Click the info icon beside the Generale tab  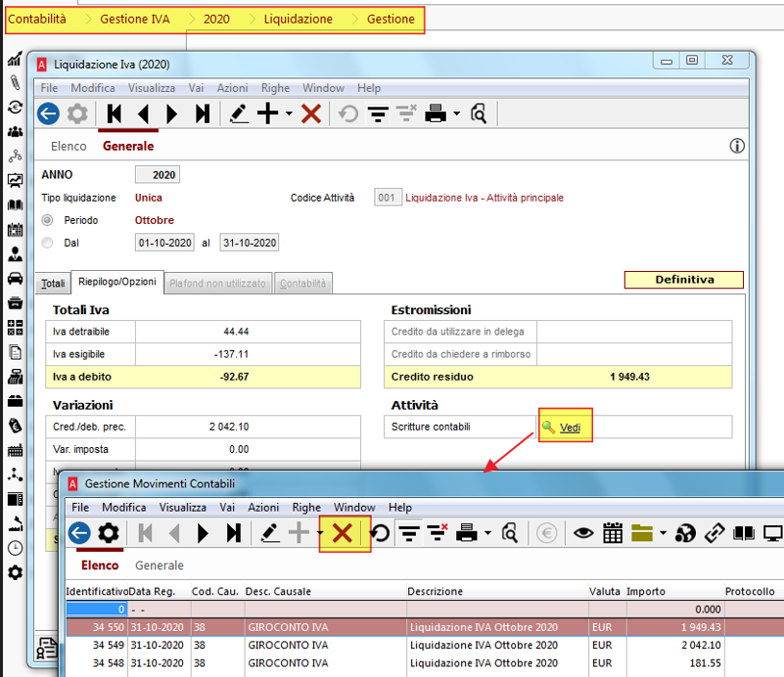[x=736, y=146]
